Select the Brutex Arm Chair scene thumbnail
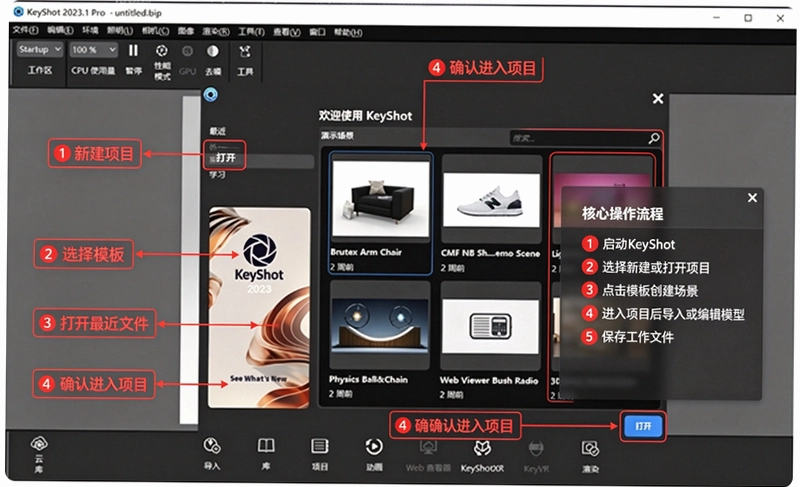800x487 pixels. [381, 199]
